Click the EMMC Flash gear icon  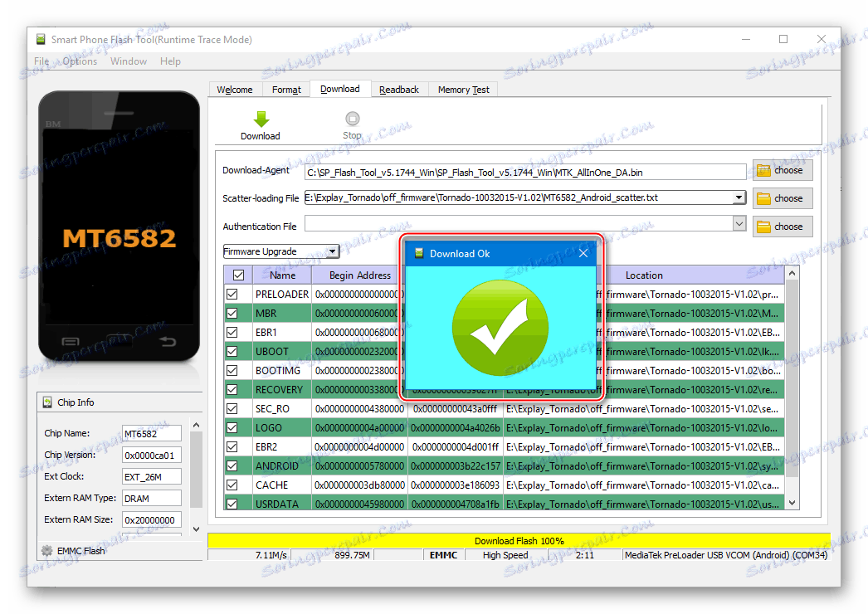click(x=47, y=551)
